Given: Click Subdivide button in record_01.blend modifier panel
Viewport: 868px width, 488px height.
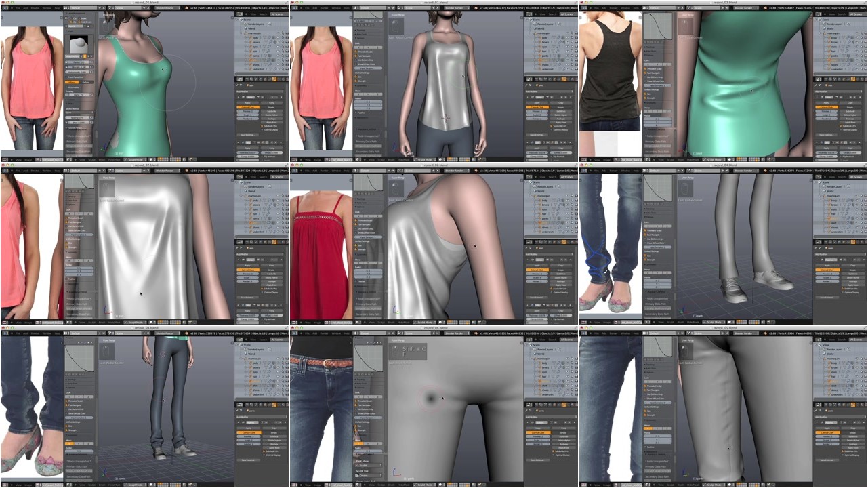Looking at the screenshot, I should [x=272, y=111].
